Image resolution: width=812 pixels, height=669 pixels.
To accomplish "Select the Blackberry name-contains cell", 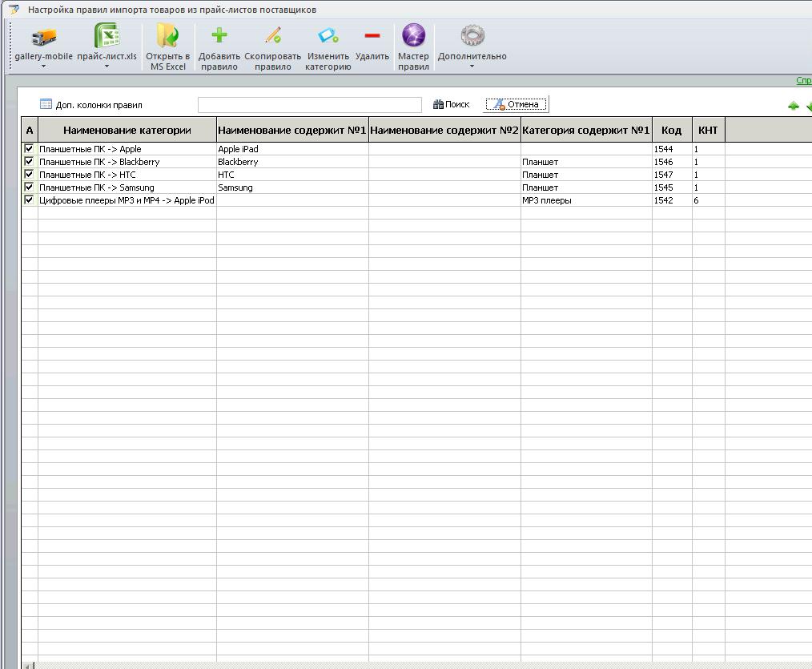I will 292,162.
